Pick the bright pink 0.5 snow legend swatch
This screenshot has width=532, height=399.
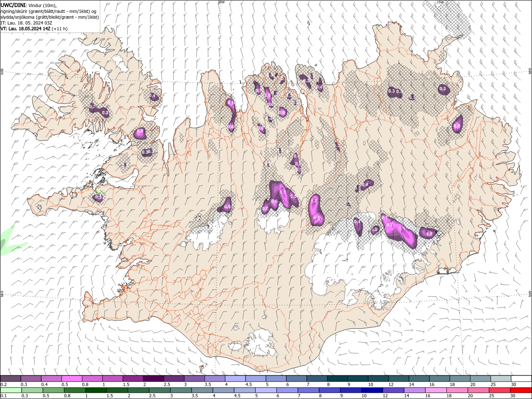click(71, 379)
